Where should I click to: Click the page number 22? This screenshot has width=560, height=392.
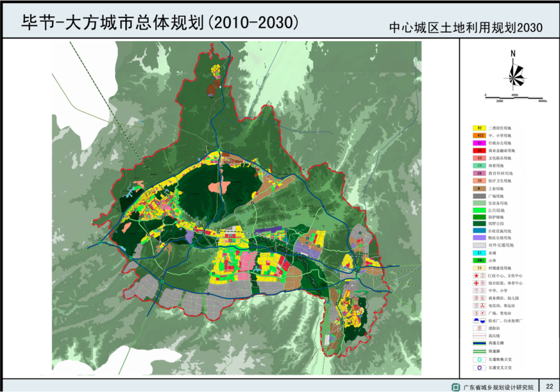(x=549, y=386)
